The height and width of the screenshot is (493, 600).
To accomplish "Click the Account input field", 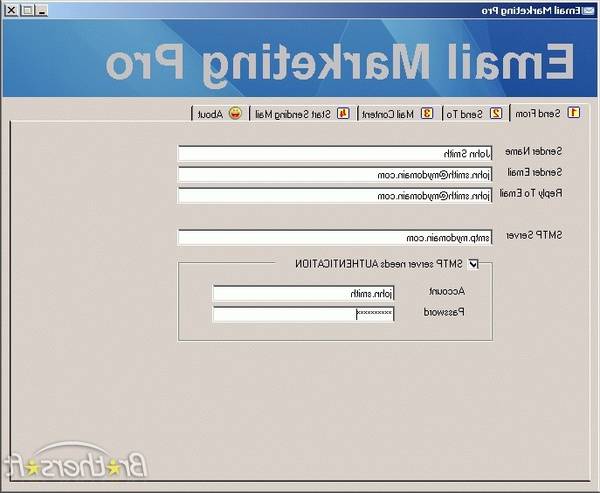I will 304,293.
